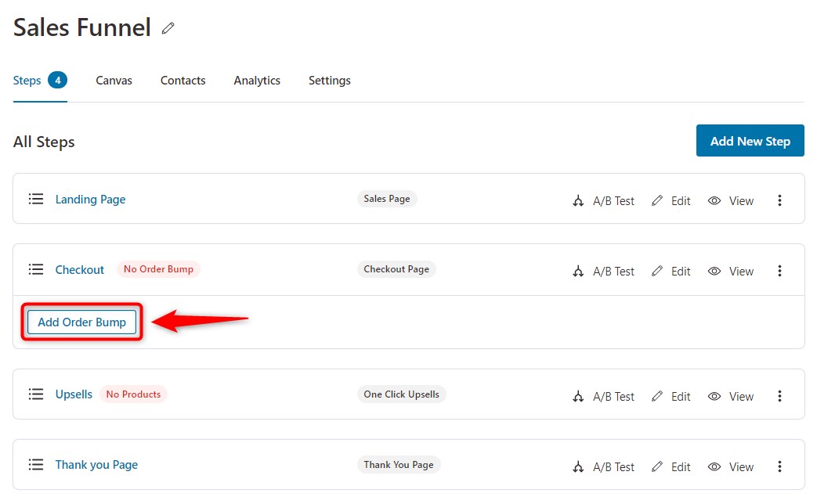
Task: Select the Sales Page type label
Action: [x=386, y=199]
